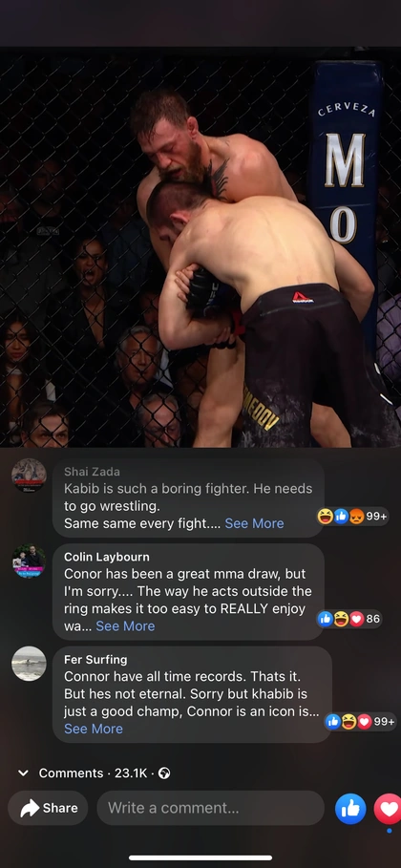Collapse comments with the chevron arrow

pos(23,773)
